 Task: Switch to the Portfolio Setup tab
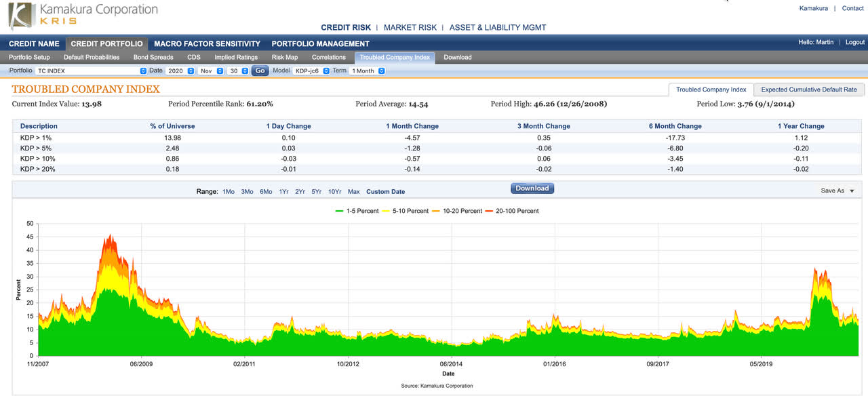[x=29, y=58]
